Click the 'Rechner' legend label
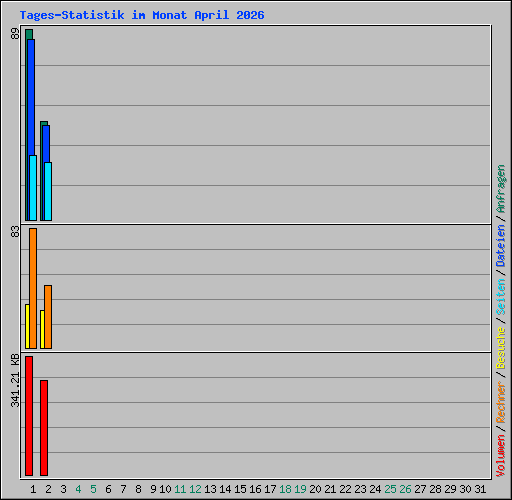 (501, 403)
